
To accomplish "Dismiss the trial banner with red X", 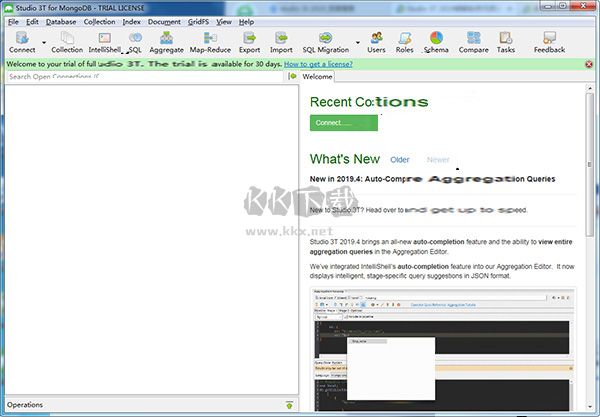I will 589,64.
